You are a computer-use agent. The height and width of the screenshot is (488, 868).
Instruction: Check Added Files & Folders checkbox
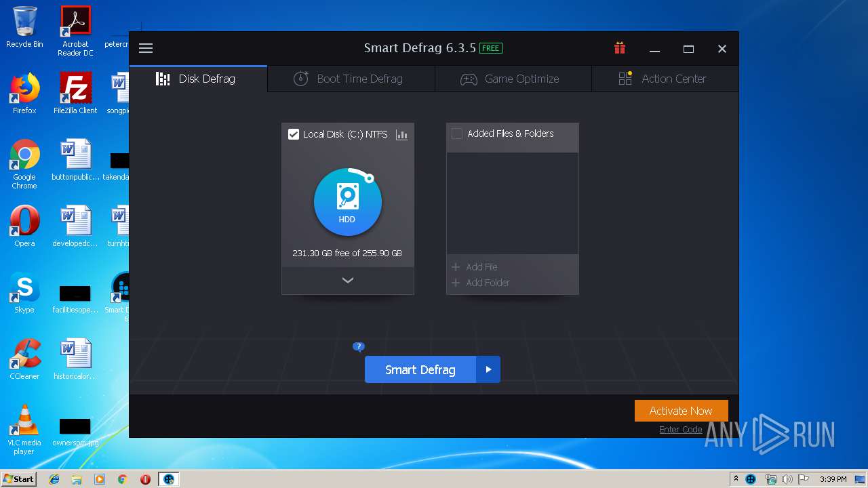point(457,134)
